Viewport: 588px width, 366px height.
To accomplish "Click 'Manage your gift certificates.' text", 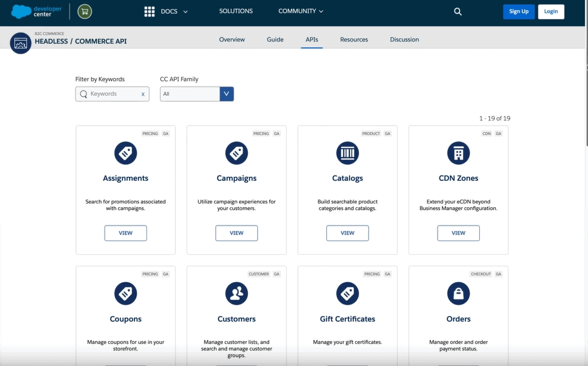I will pyautogui.click(x=348, y=342).
